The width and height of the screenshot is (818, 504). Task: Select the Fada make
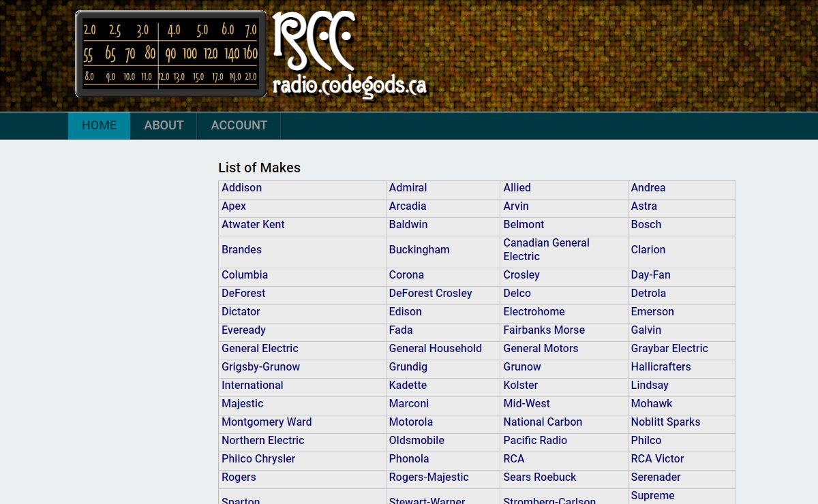[x=401, y=330]
